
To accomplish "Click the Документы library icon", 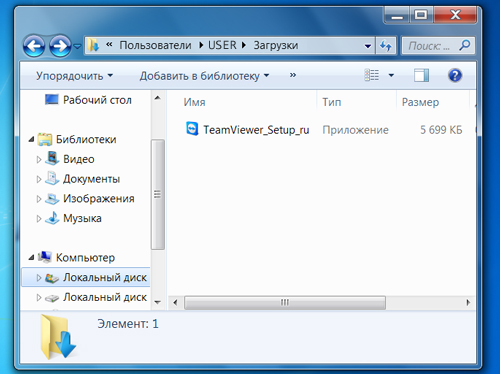I will (x=52, y=178).
